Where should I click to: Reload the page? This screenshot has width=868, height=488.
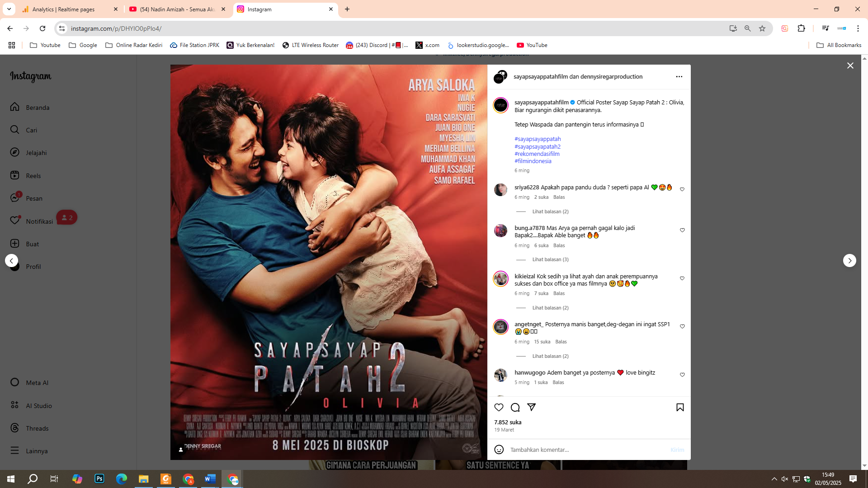tap(42, 28)
